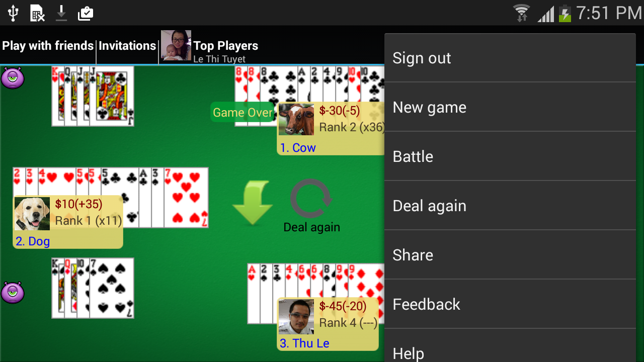The image size is (644, 362).
Task: Open the Play with friends tab
Action: coord(48,46)
